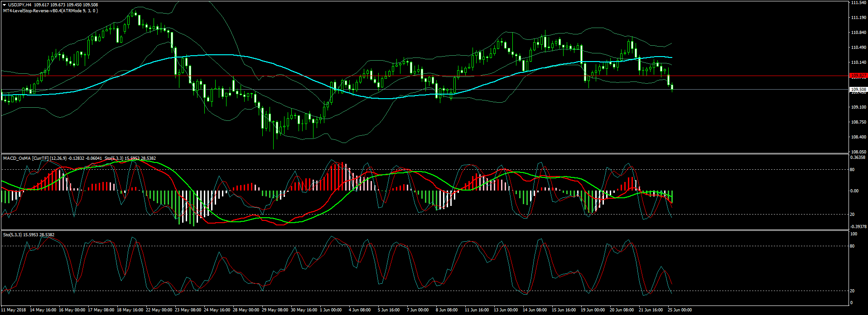Click the 22 May 00:00 time label
The width and height of the screenshot is (868, 315).
(x=159, y=310)
